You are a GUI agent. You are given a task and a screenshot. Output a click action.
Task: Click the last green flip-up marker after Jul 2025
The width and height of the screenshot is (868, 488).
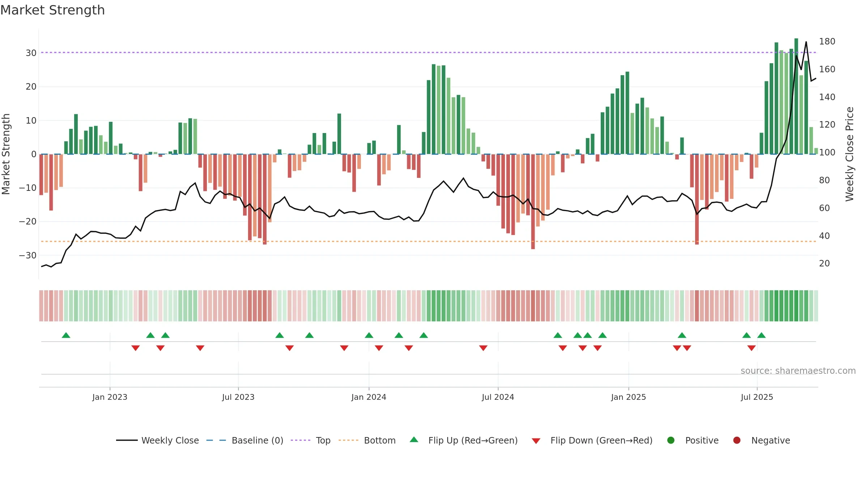[x=761, y=335]
